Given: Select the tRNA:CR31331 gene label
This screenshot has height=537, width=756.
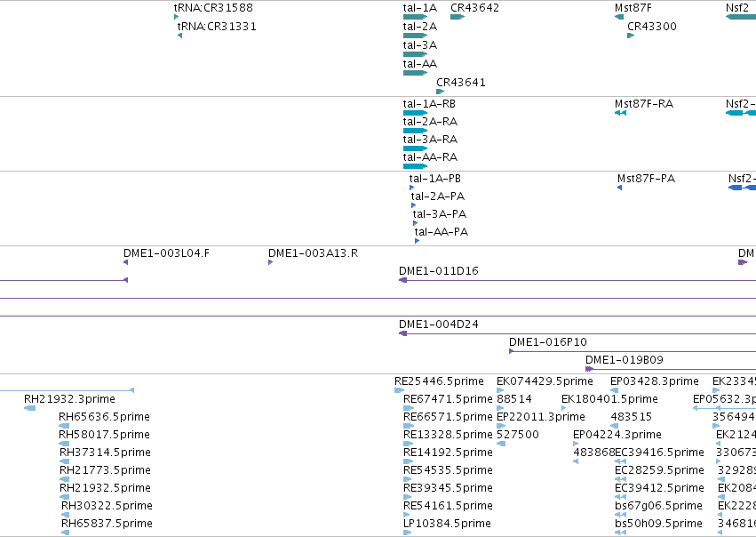Looking at the screenshot, I should (x=217, y=27).
